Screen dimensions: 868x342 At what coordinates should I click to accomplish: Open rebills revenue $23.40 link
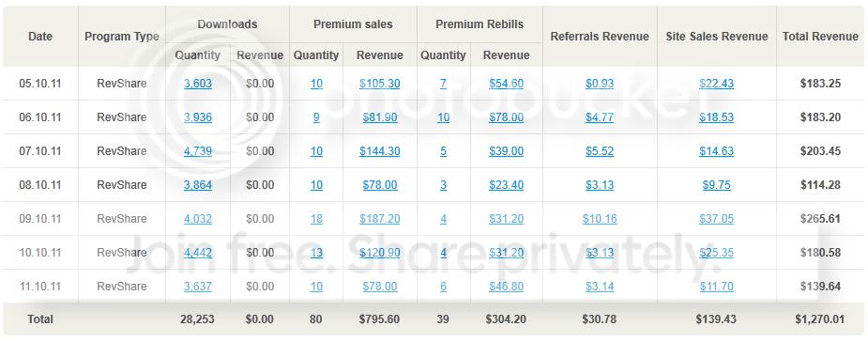click(x=506, y=185)
